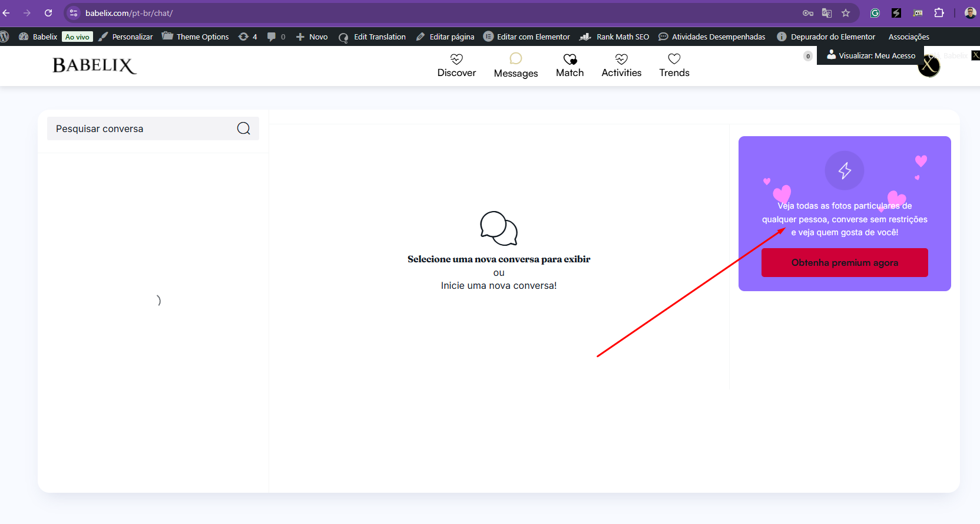Open the WordPress logo menu
980x524 pixels.
pos(5,37)
